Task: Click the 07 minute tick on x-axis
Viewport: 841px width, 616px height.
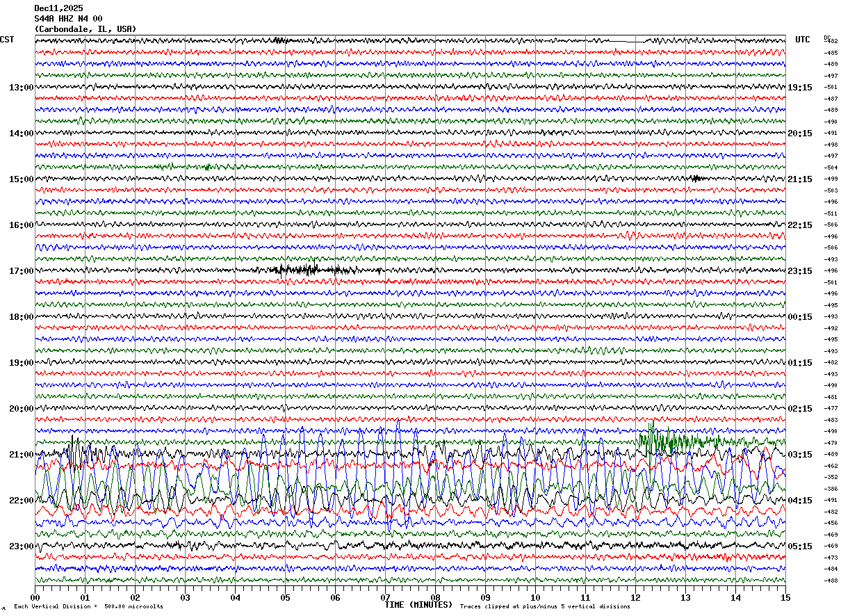Action: (385, 598)
